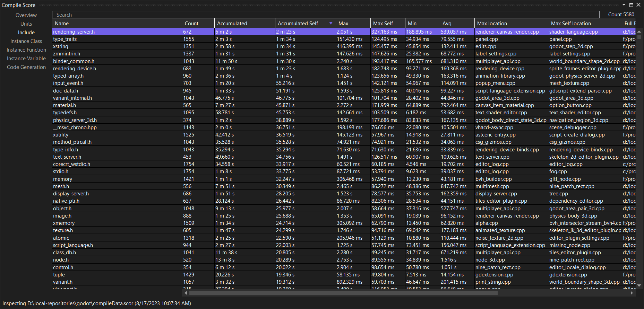Image resolution: width=644 pixels, height=309 pixels.
Task: Sort by the Max location column header
Action: [x=511, y=23]
